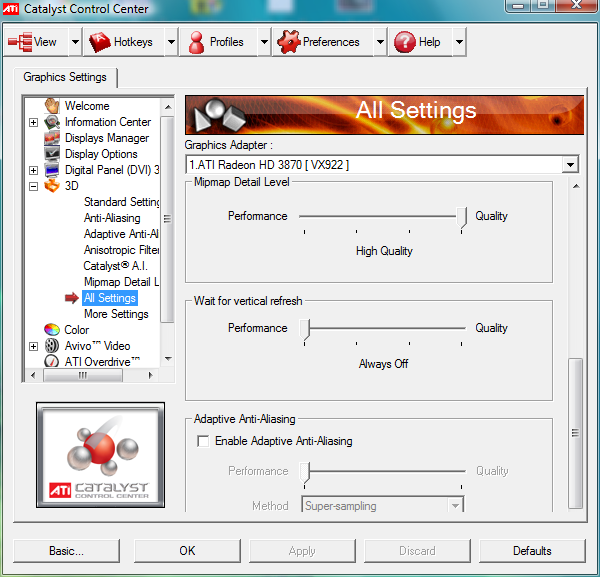Click the settings pane vertical scrollbar thumb
Viewport: 600px width, 577px height.
click(x=575, y=433)
